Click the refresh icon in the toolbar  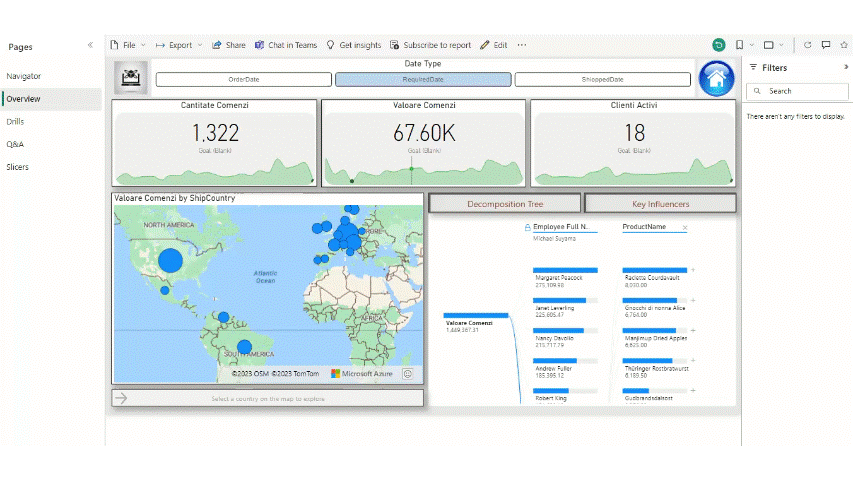pos(808,45)
